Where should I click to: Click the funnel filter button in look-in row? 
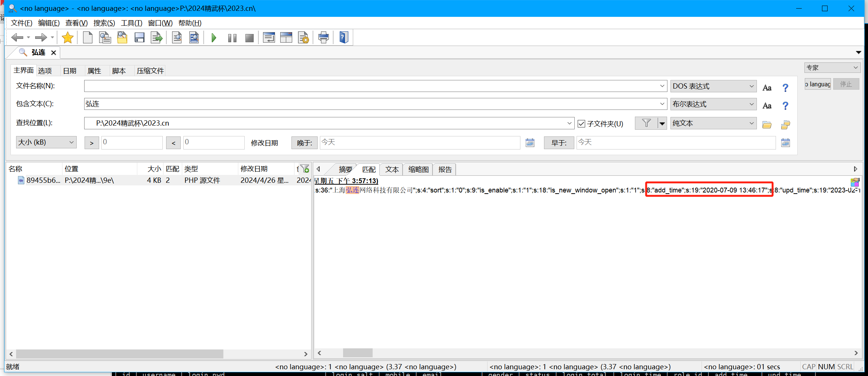pos(646,123)
